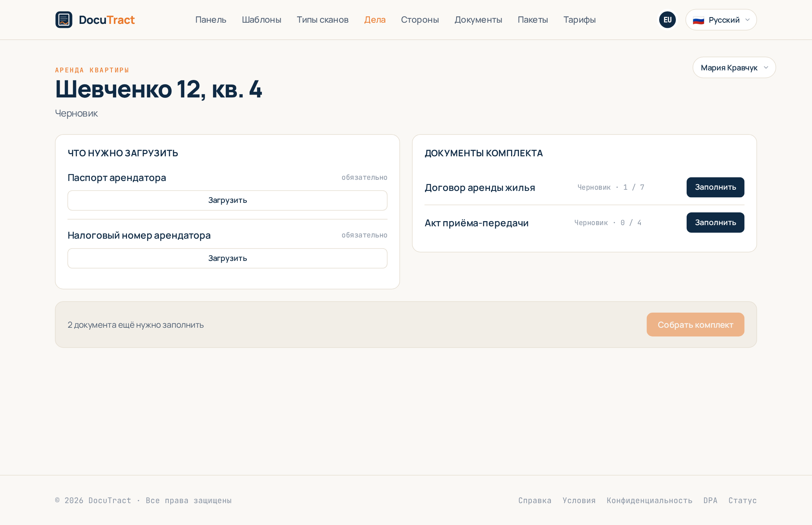
Task: Upload Паспорт арендатора via Загрузить
Action: coord(227,200)
